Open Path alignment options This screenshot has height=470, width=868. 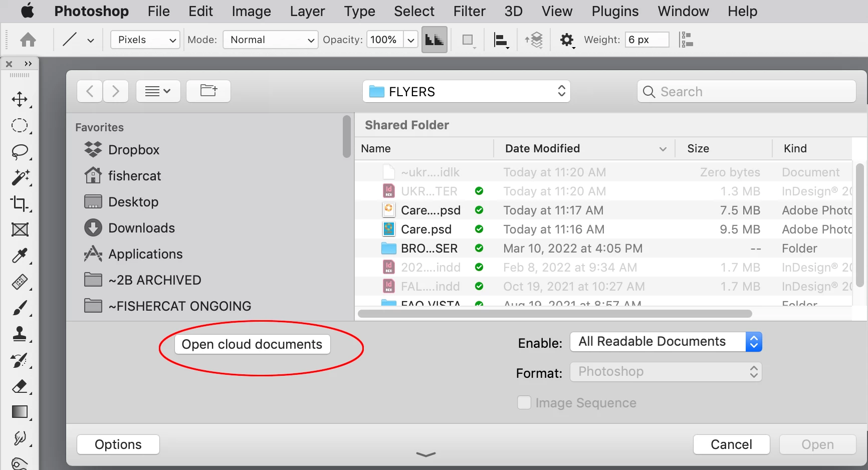tap(501, 40)
